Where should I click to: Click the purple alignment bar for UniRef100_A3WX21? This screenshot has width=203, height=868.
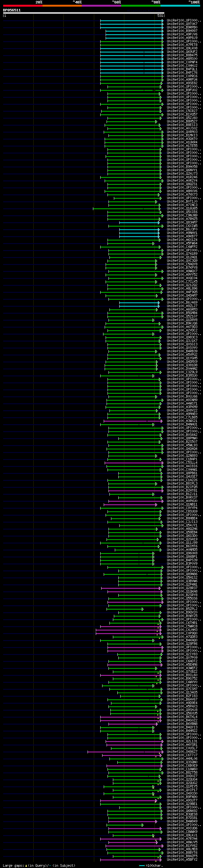(x=133, y=421)
